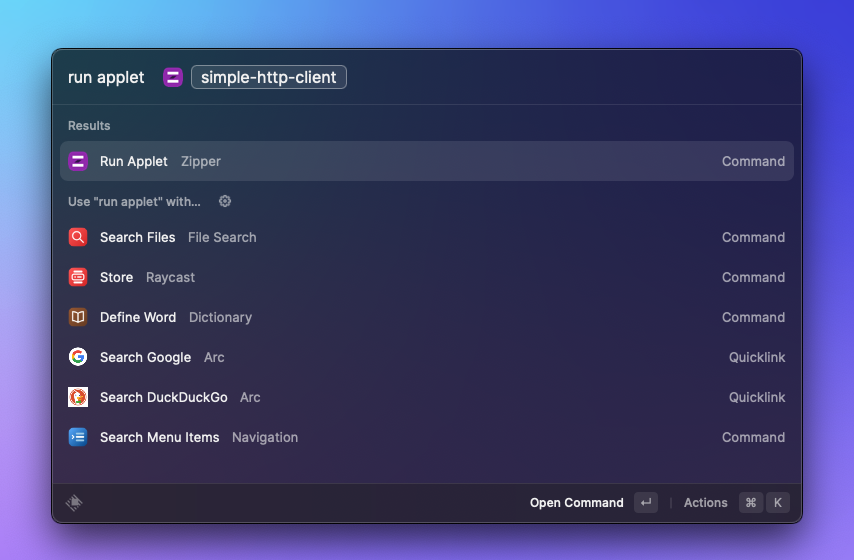Click the DuckDuckGo logo icon
The width and height of the screenshot is (854, 560).
click(x=78, y=397)
